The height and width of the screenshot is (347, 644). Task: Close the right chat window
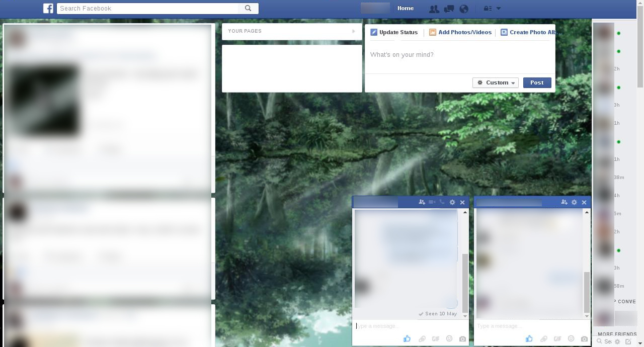[584, 202]
